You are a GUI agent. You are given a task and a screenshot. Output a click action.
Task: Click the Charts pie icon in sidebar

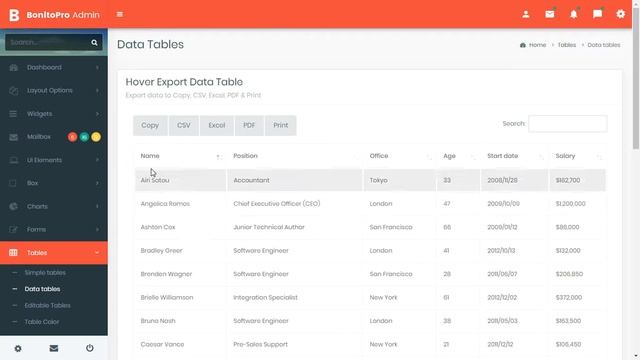point(13,207)
